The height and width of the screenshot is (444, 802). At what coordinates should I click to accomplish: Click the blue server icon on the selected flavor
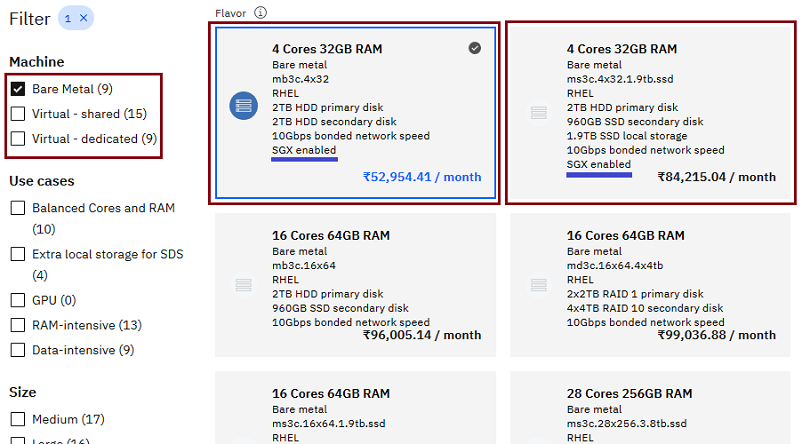(x=243, y=106)
